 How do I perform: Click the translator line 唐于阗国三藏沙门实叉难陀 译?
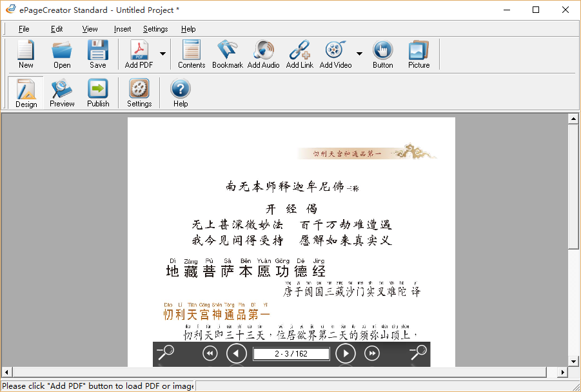351,291
